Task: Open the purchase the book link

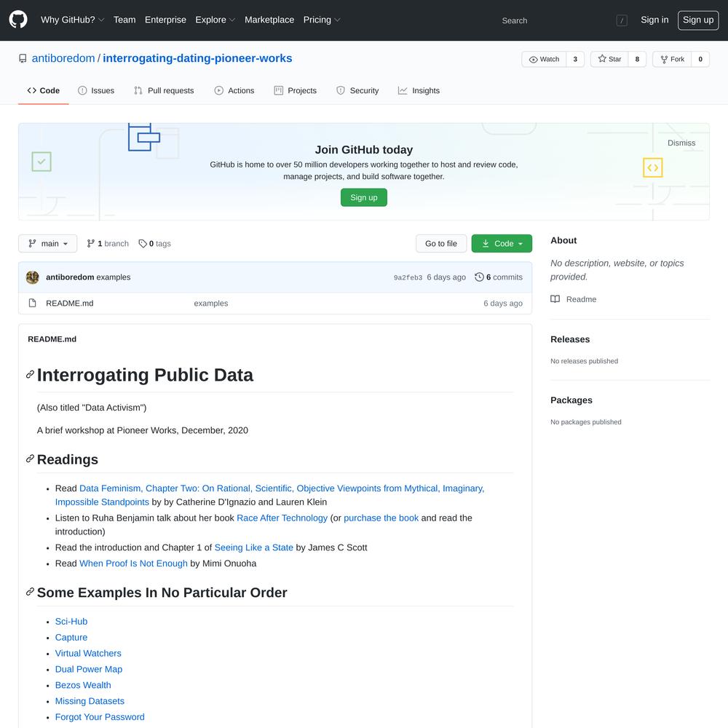Action: (381, 518)
